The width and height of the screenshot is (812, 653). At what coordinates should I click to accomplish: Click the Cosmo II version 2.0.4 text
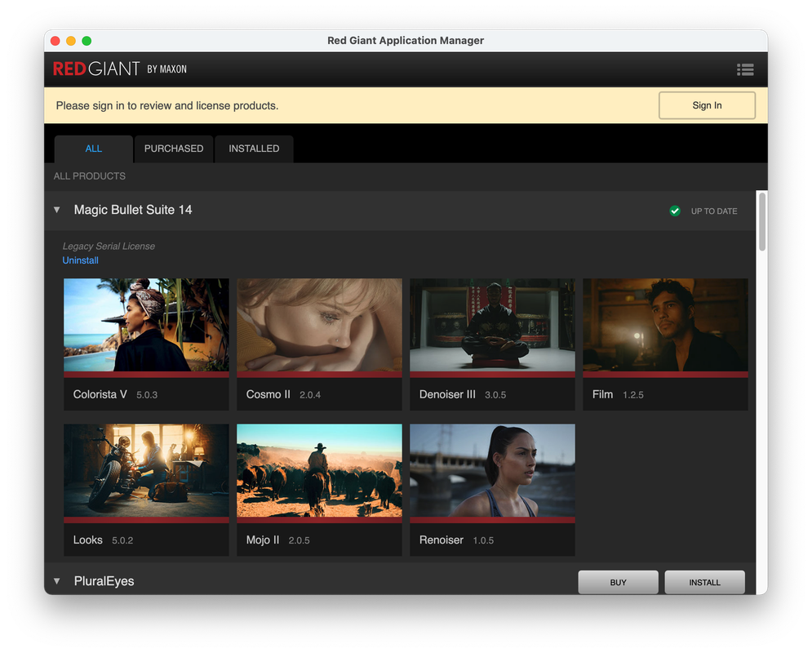point(309,395)
